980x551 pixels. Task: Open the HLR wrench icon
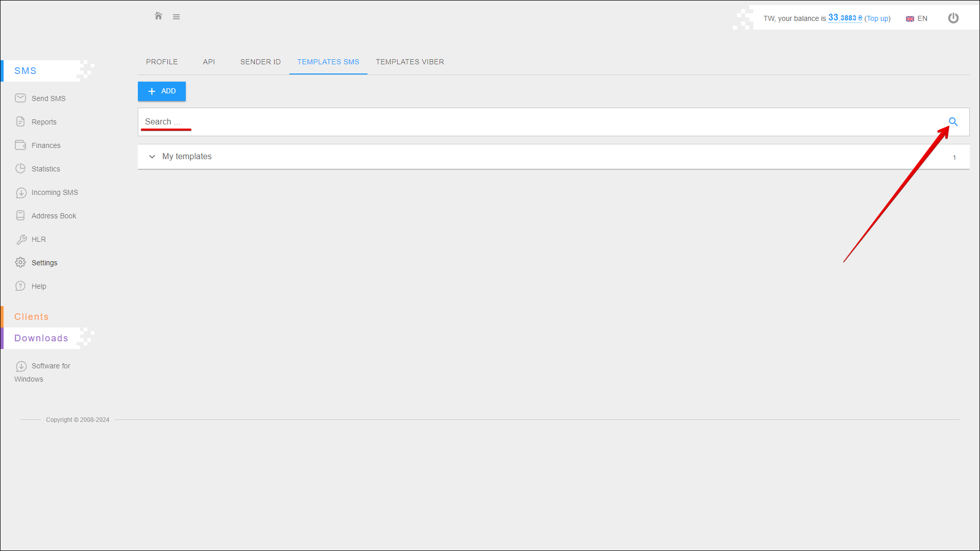[x=21, y=239]
